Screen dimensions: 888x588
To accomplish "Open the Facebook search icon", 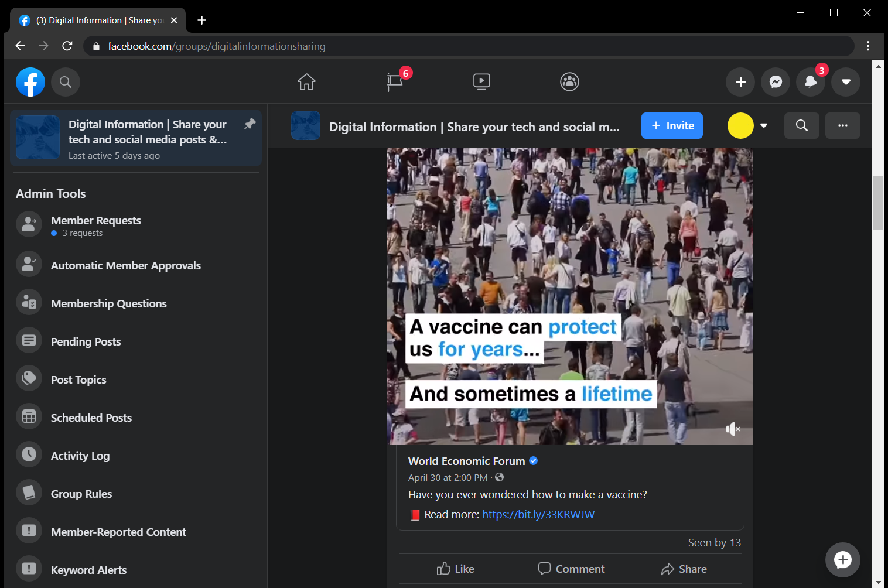I will (66, 82).
